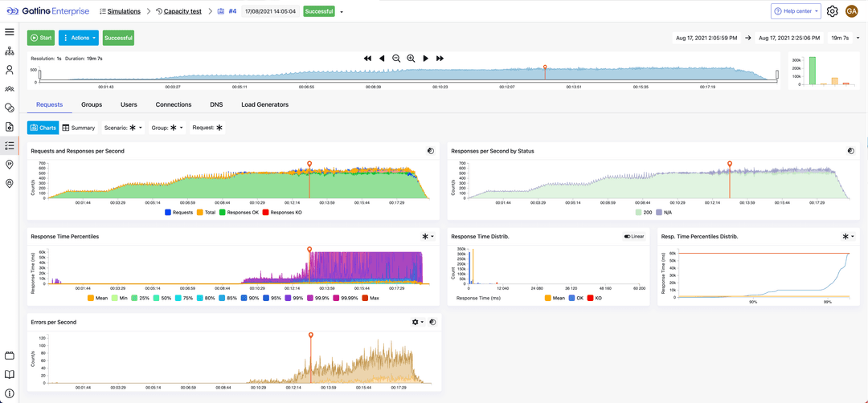868x403 pixels.
Task: Switch to the Load Generators tab
Action: pyautogui.click(x=264, y=104)
